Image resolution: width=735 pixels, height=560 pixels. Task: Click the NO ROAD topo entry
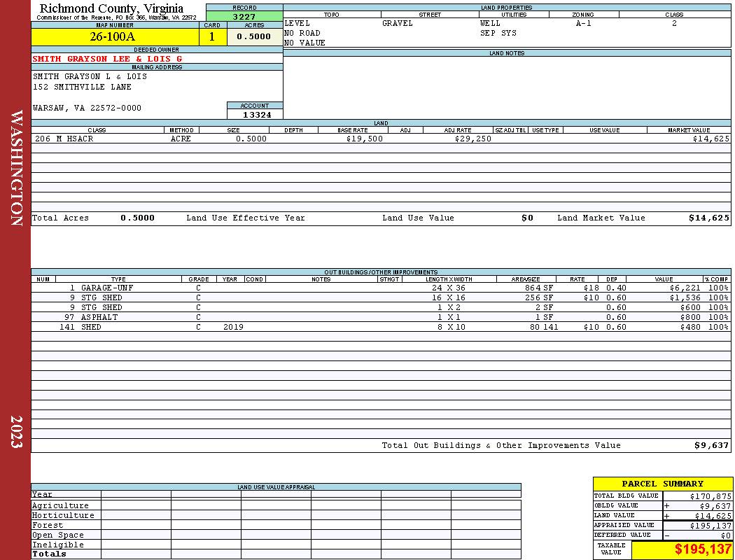click(x=302, y=34)
